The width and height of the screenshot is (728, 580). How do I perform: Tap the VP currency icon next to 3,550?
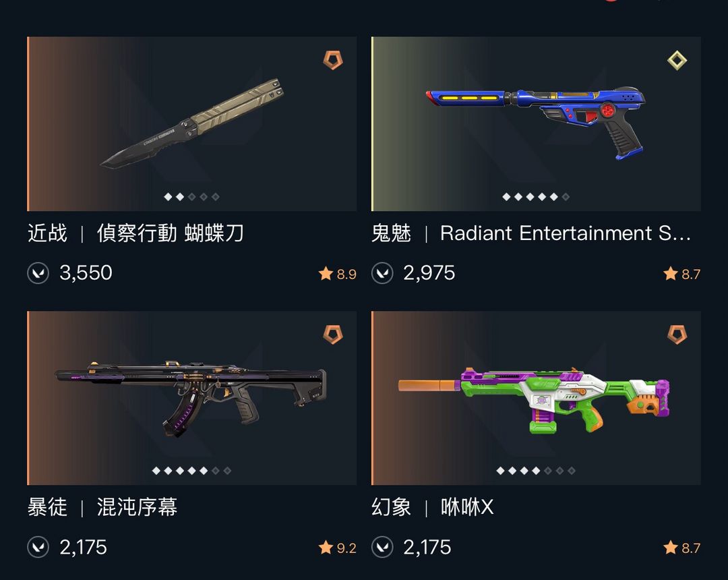tap(38, 273)
